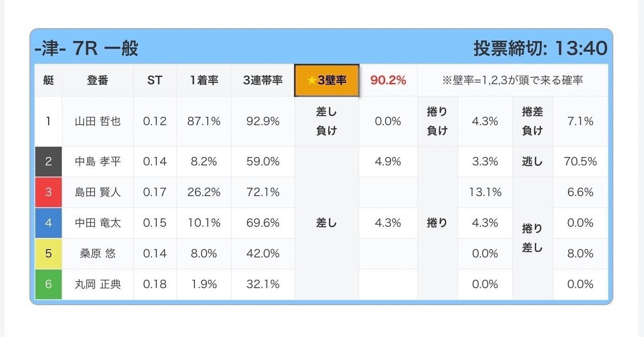Click the 投票締切 13:40 deadline text
Screen dimensions: 644x337
[540, 49]
